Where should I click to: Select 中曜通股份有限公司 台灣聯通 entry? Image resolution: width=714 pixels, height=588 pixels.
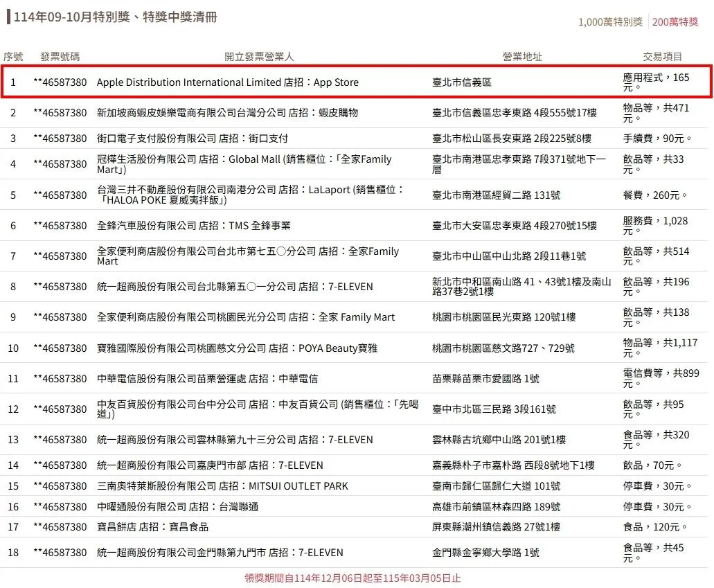[x=177, y=507]
